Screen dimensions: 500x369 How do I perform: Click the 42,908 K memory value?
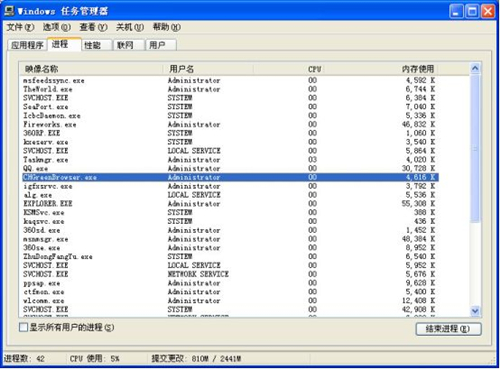[418, 309]
